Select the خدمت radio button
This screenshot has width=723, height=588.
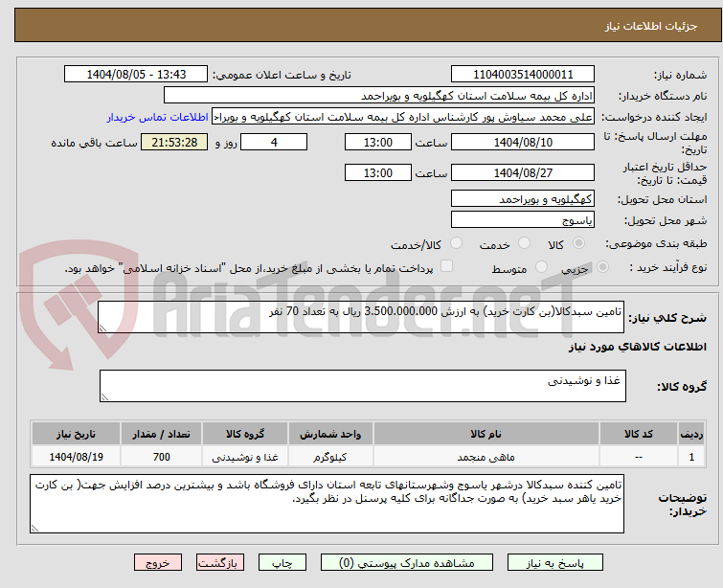(524, 243)
